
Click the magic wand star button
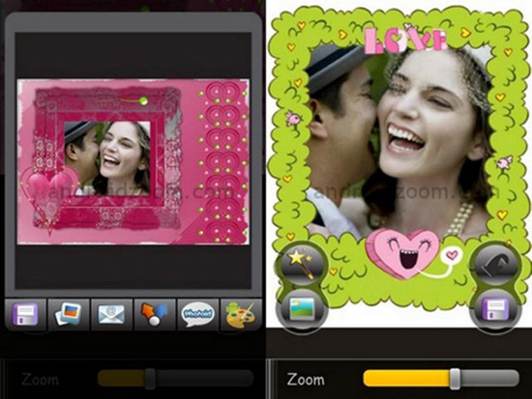301,264
